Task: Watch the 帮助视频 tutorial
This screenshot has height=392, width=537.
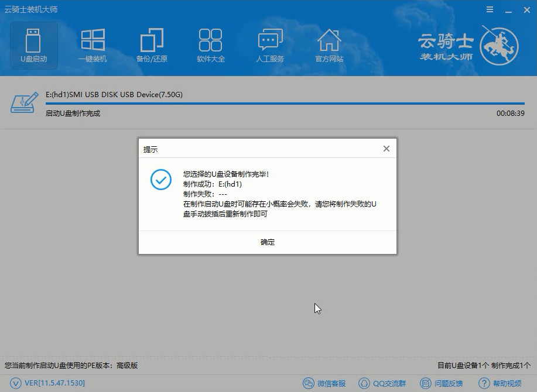Action: pos(499,383)
